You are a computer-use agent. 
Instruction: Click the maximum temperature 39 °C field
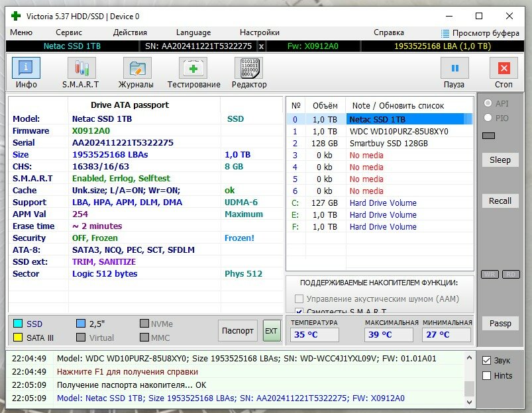[x=389, y=335]
